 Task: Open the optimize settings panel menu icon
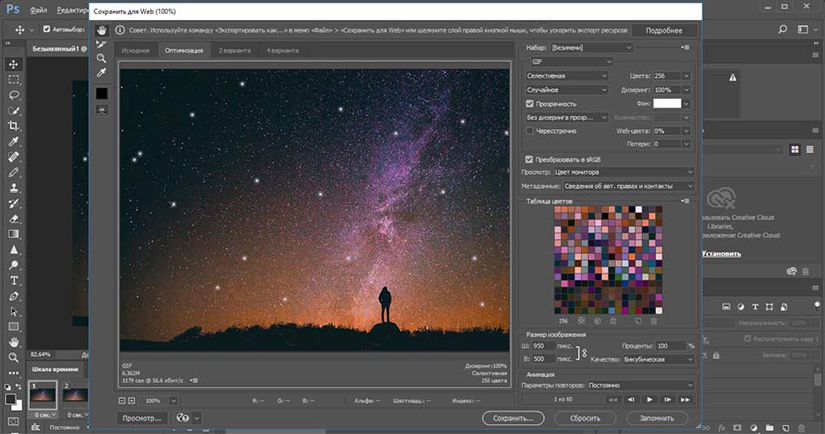pos(683,47)
